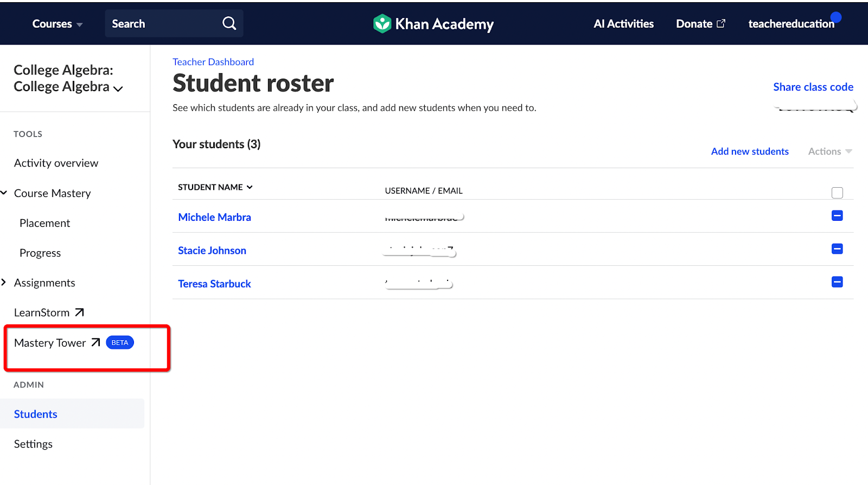
Task: Click the Your students (3) heading
Action: click(x=216, y=144)
